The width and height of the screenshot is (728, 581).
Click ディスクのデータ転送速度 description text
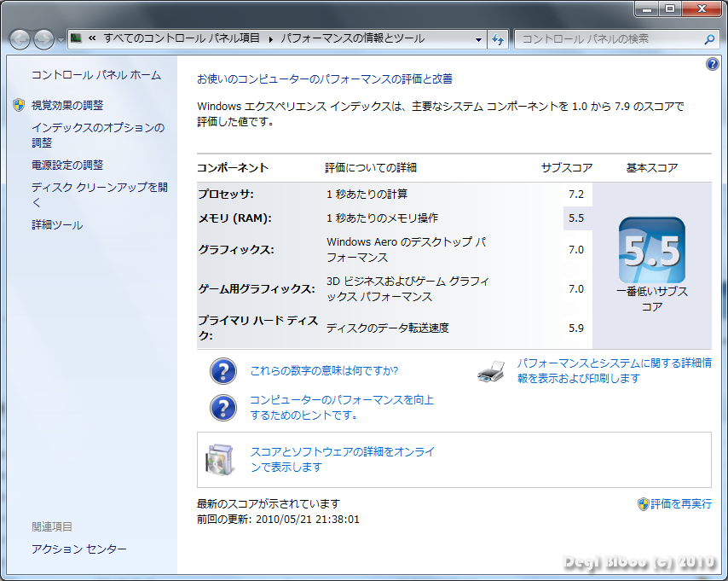click(388, 328)
